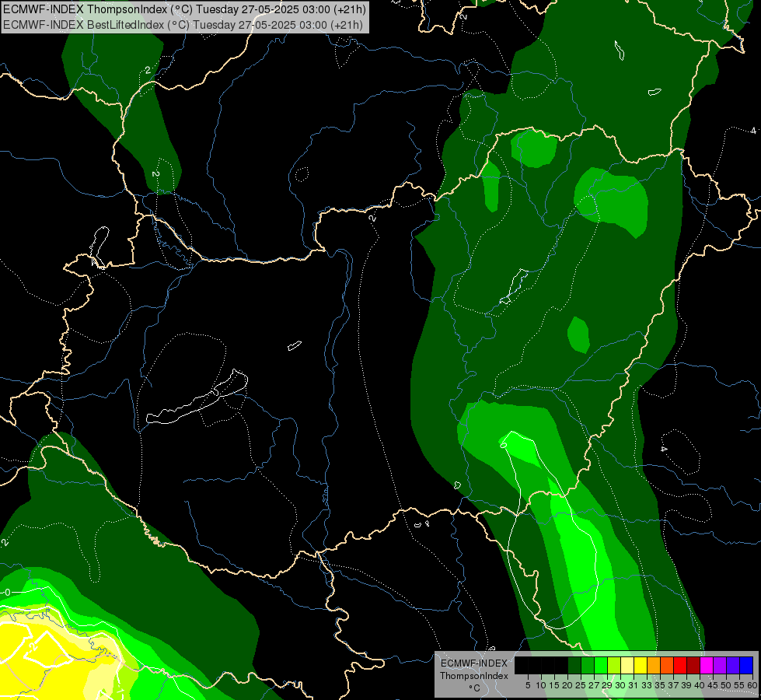The height and width of the screenshot is (700, 761).
Task: Click the °C unit label in the legend
Action: tap(474, 688)
